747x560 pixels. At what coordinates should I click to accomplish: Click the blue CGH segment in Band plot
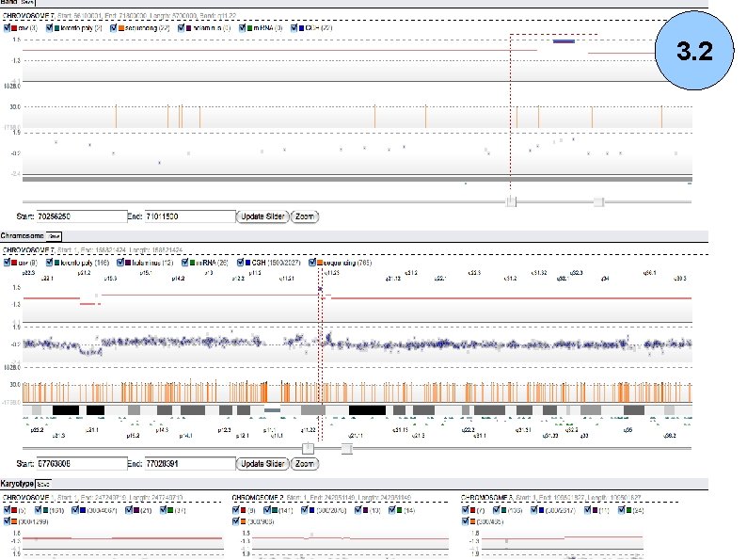(564, 41)
